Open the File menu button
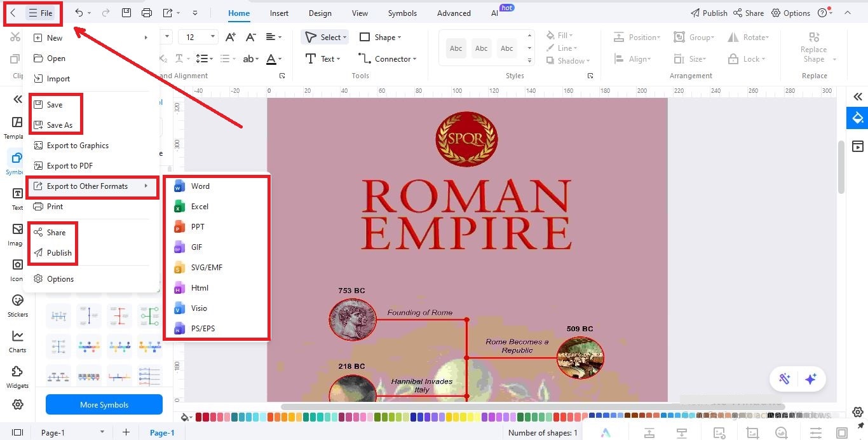The image size is (868, 440). point(41,13)
